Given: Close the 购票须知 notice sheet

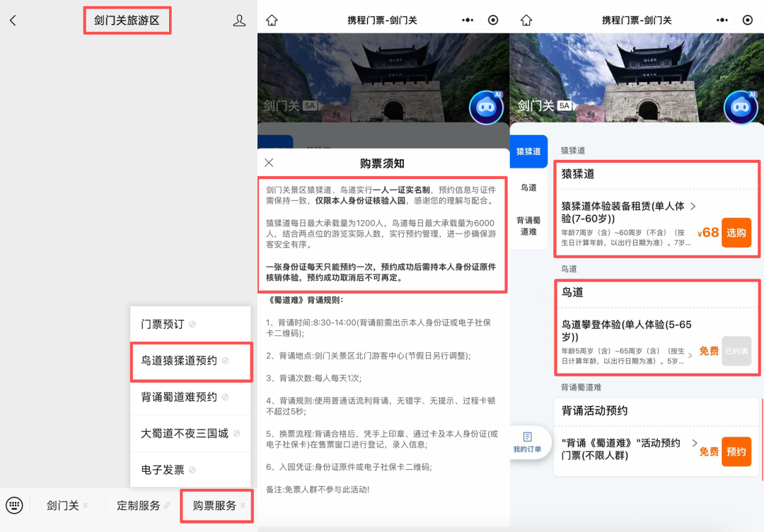Looking at the screenshot, I should (269, 163).
